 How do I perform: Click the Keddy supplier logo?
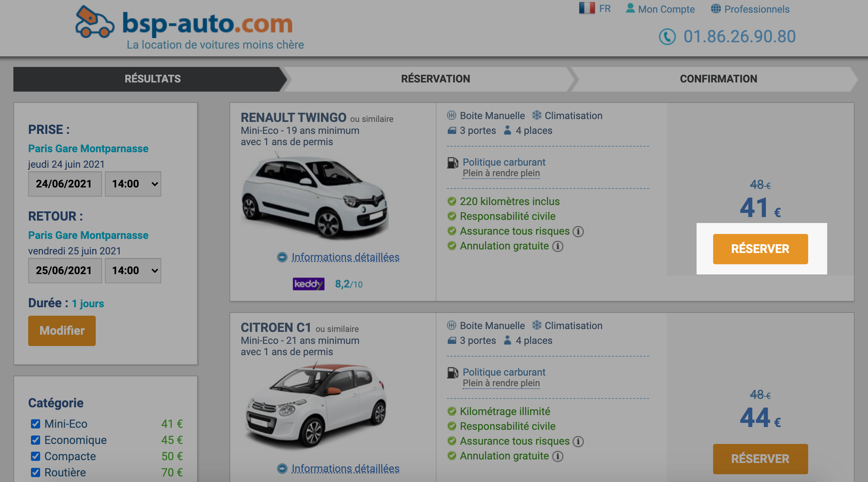pos(308,284)
